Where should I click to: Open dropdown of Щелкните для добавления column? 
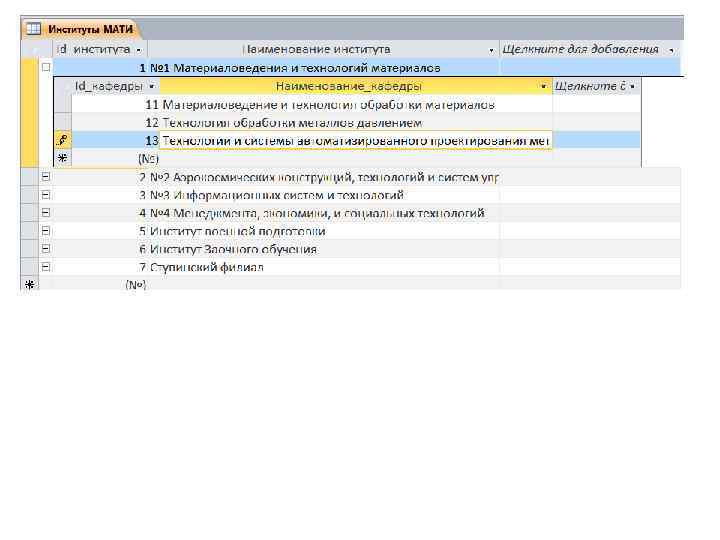click(x=671, y=50)
